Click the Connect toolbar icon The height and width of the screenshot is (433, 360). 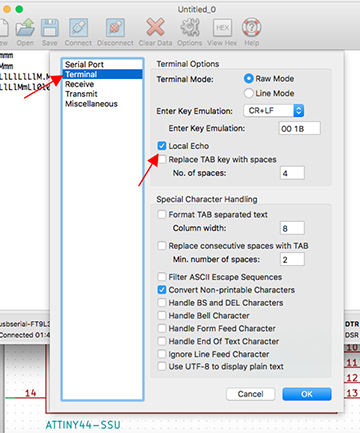[x=78, y=27]
